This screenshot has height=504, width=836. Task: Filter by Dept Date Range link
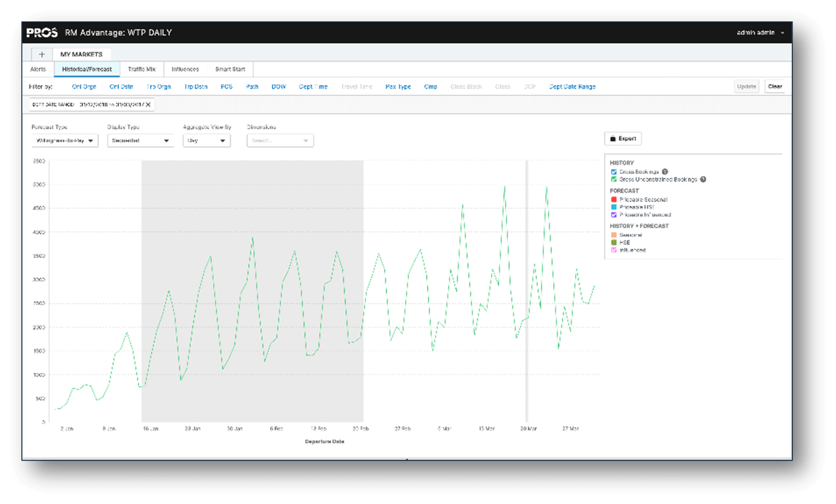coord(572,87)
